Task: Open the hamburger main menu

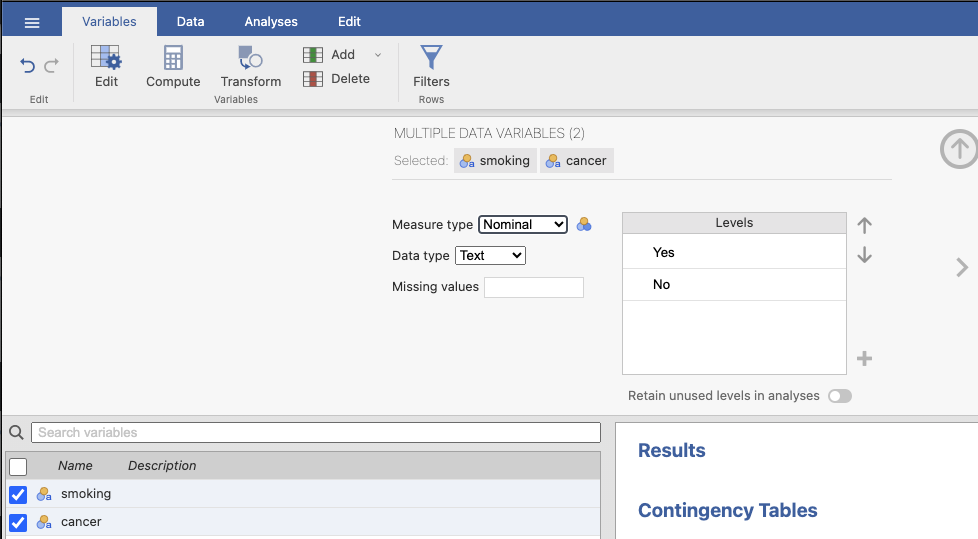Action: click(x=32, y=22)
